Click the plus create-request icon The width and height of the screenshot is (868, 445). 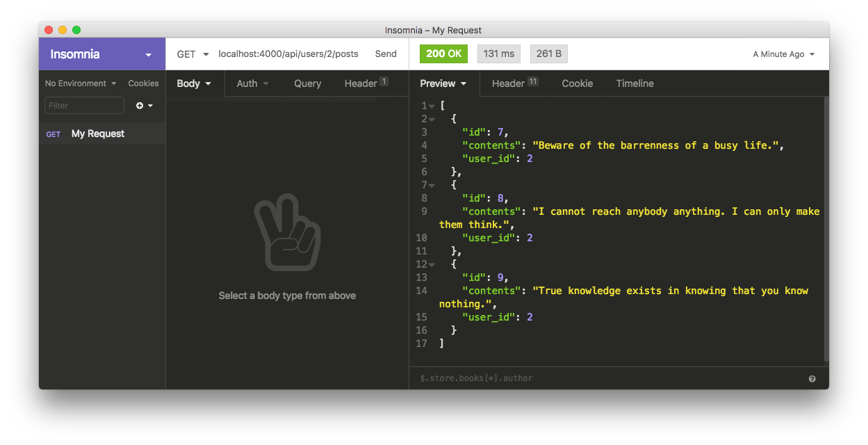(140, 106)
